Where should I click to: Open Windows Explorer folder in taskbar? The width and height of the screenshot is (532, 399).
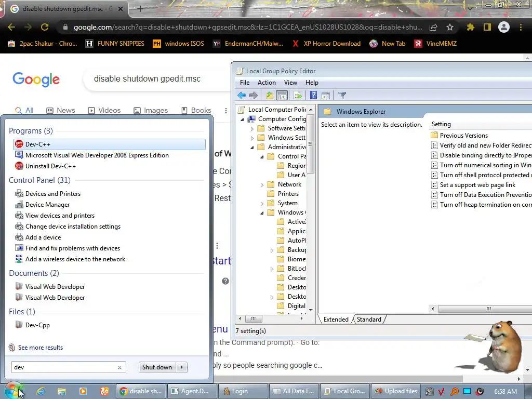pos(61,391)
